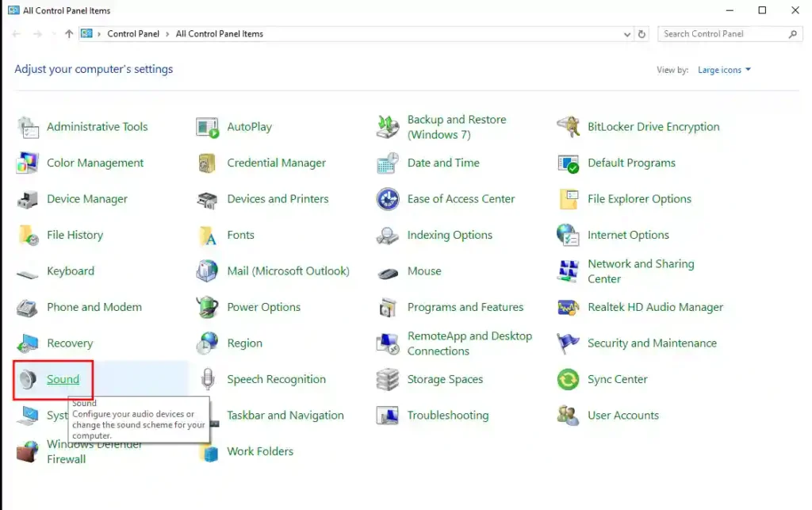Click the RemoteApp and Desktop Connections icon

pyautogui.click(x=387, y=343)
